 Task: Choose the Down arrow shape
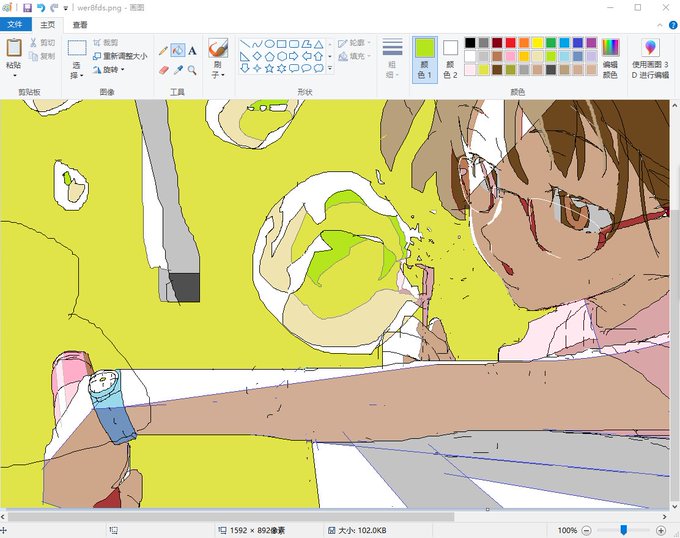pos(245,68)
